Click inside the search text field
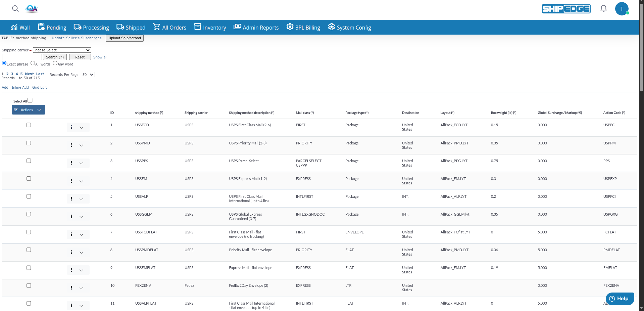The width and height of the screenshot is (644, 311). click(x=21, y=57)
